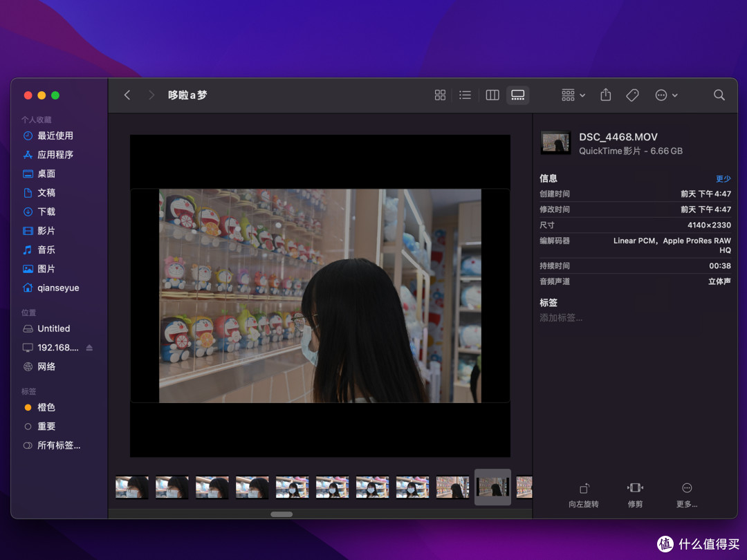Click the Share toolbar icon

605,95
